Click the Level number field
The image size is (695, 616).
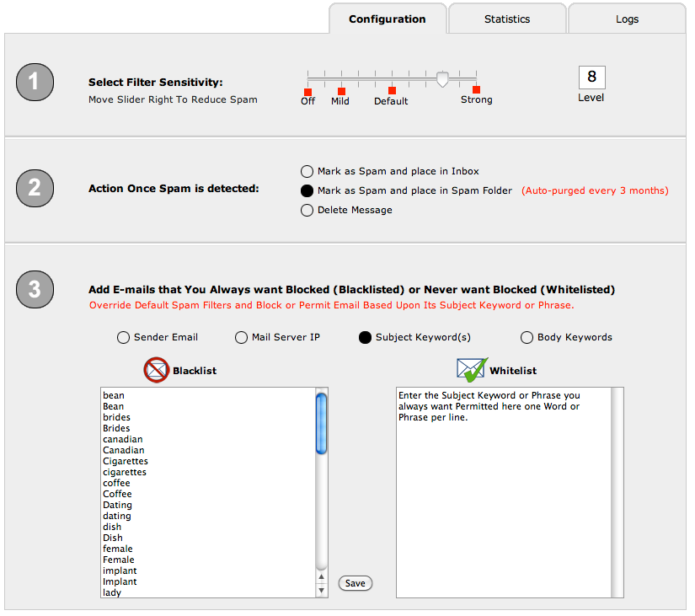tap(591, 78)
